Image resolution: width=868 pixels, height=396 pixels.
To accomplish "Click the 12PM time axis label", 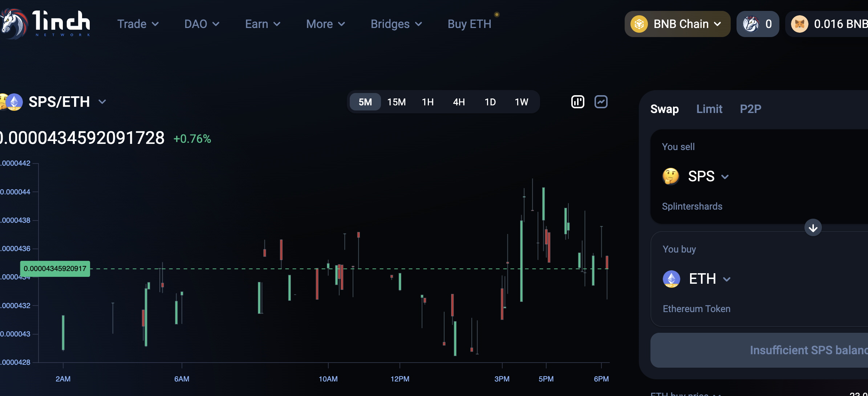I will (400, 379).
